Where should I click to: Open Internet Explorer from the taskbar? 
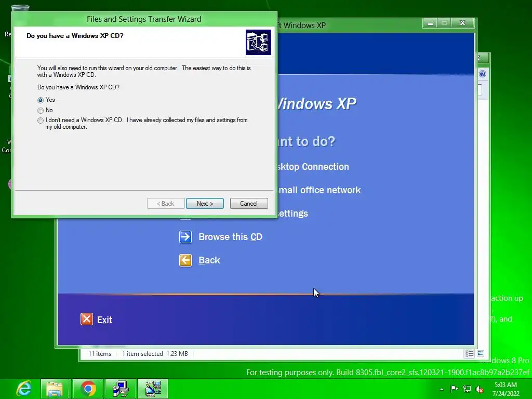pyautogui.click(x=24, y=389)
